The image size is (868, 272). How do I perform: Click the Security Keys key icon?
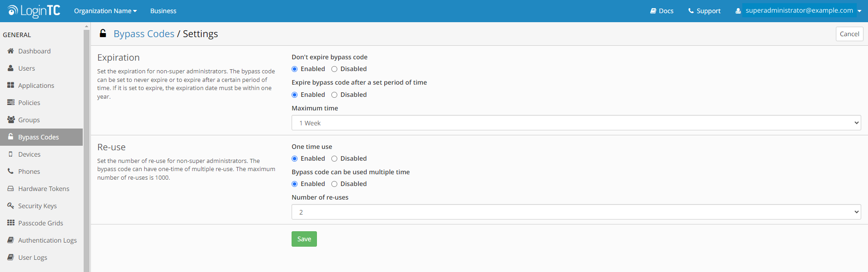[10, 206]
